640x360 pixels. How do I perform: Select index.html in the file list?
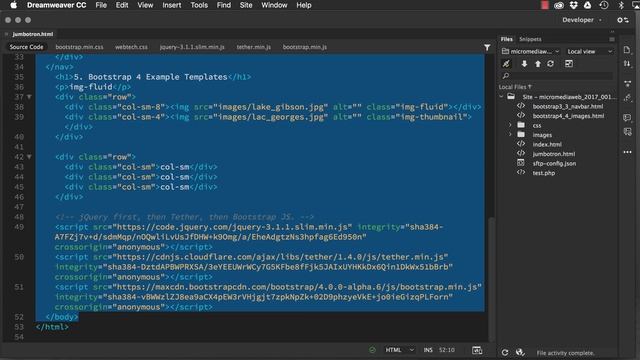pos(547,144)
